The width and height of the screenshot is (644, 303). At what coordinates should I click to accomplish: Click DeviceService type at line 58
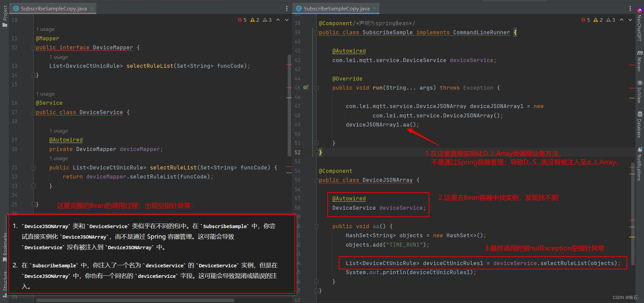(354, 208)
